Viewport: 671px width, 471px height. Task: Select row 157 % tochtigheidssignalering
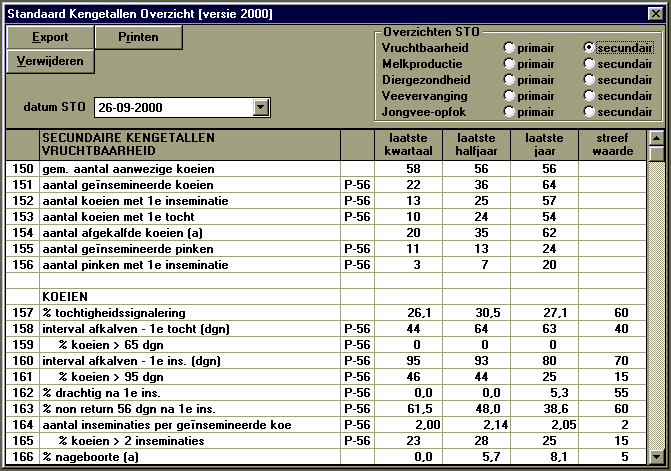(326, 313)
